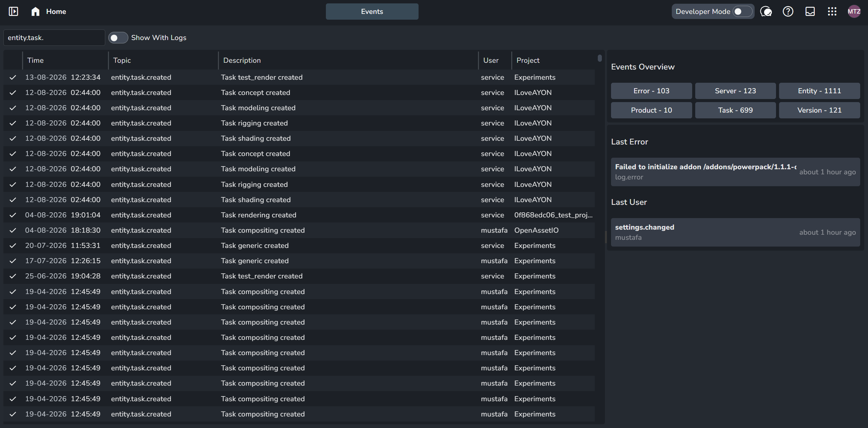Open the Last Error powerpack entry
This screenshot has height=428, width=868.
coord(735,172)
